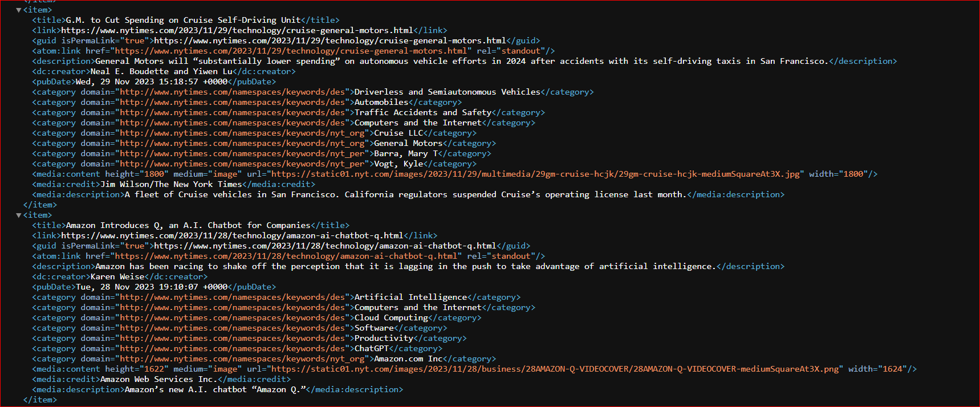Click the amazon-ai-chatbot-q.html link URL text

(x=232, y=235)
